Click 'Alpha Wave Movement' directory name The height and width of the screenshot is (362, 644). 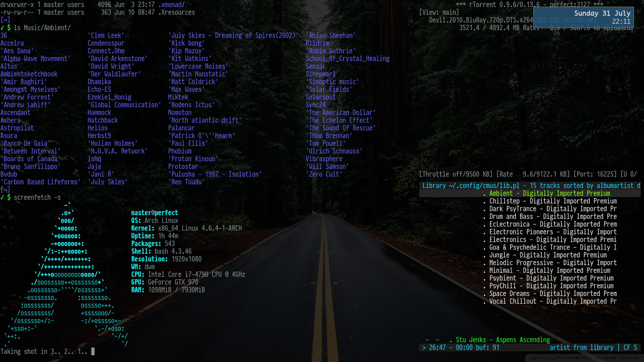tap(36, 59)
